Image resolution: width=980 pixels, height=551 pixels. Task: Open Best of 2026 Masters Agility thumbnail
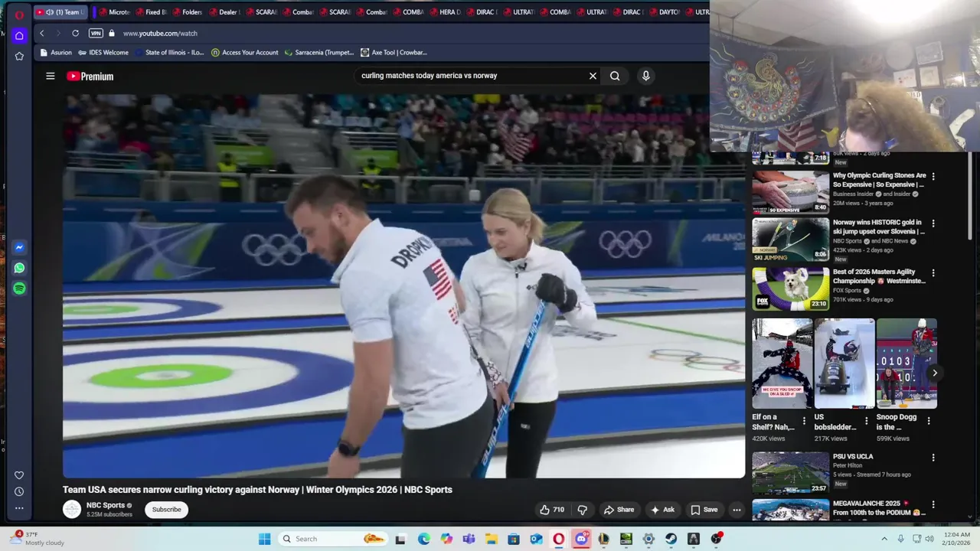pyautogui.click(x=790, y=288)
